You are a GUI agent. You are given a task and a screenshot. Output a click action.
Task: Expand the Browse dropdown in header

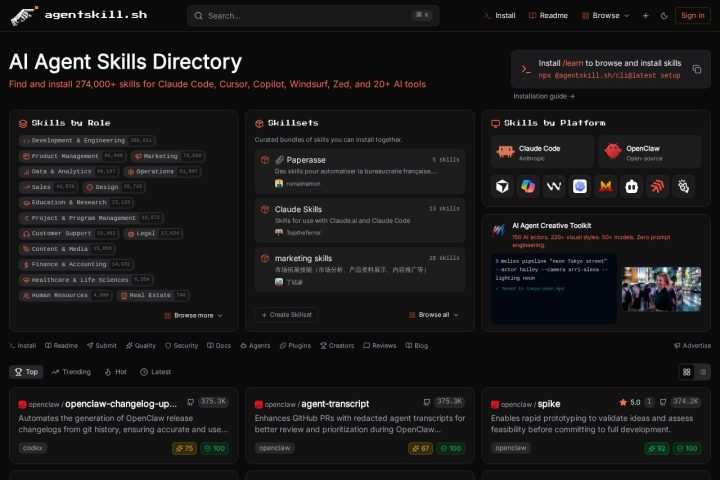[x=605, y=16]
